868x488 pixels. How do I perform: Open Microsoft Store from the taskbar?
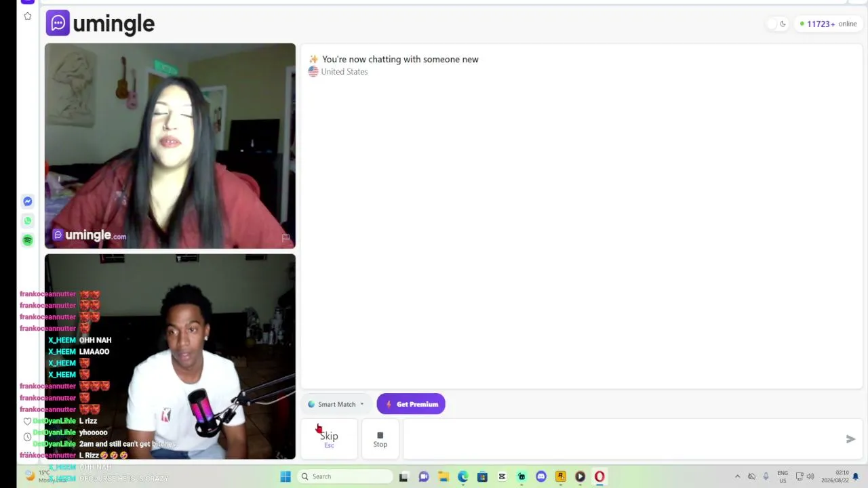click(482, 476)
